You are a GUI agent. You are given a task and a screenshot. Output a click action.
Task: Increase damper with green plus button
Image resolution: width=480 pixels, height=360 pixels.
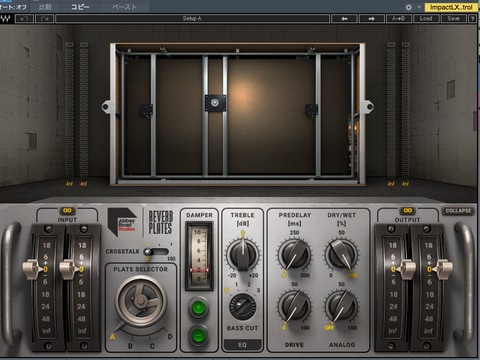[198, 307]
